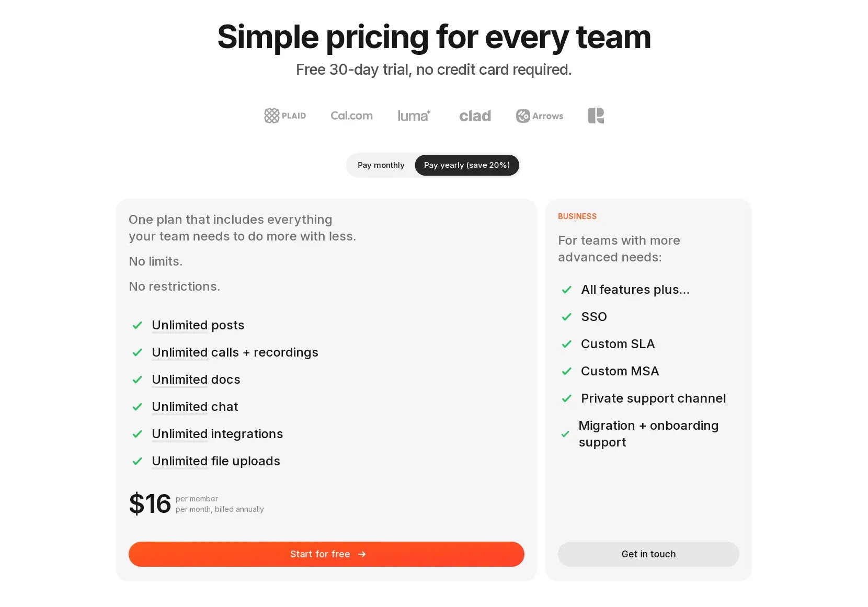Click the checkmark beside Unlimited posts
Image resolution: width=868 pixels, height=607 pixels.
[138, 325]
